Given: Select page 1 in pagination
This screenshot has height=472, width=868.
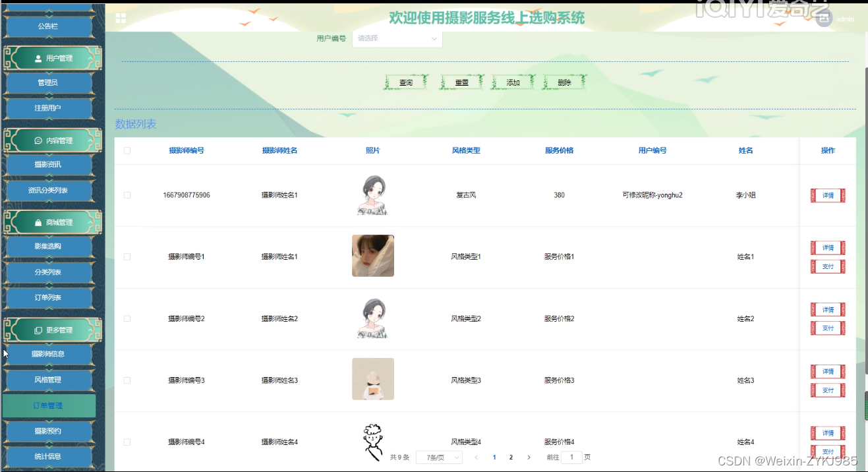Looking at the screenshot, I should point(495,457).
